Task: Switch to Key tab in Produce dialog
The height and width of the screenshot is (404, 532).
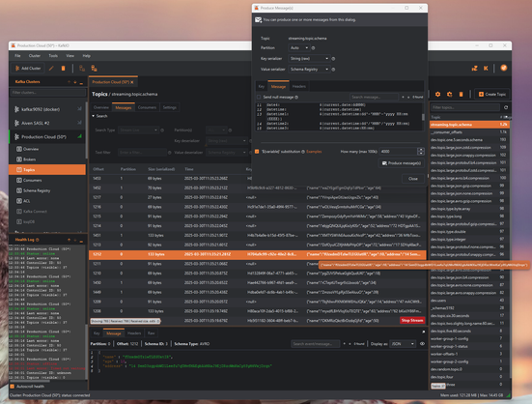Action: (262, 86)
